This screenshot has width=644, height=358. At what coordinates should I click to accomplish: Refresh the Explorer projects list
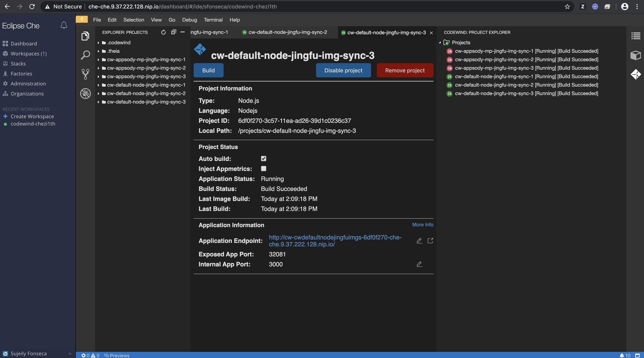pyautogui.click(x=163, y=32)
